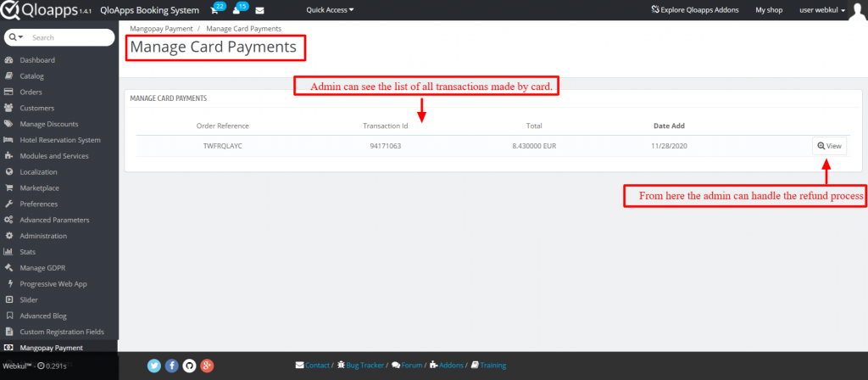Expand the Quick Access dropdown
The height and width of the screenshot is (380, 868).
click(330, 10)
